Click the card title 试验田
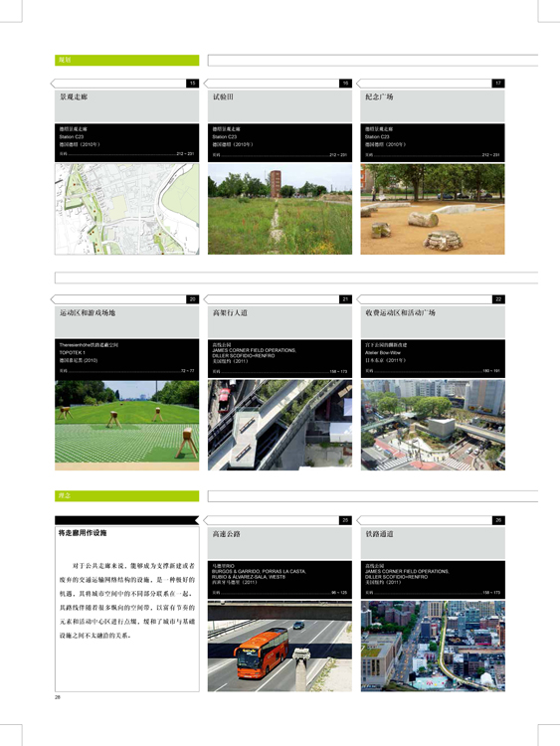 point(223,97)
